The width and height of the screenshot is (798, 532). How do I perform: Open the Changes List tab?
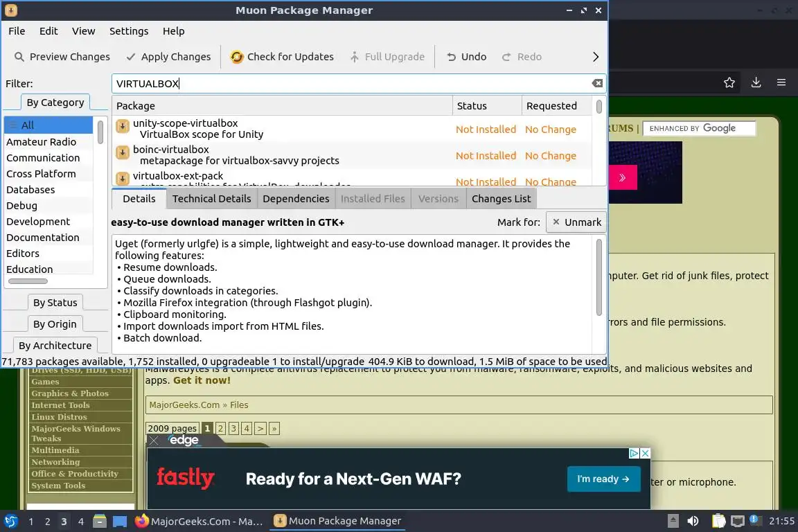(x=502, y=199)
